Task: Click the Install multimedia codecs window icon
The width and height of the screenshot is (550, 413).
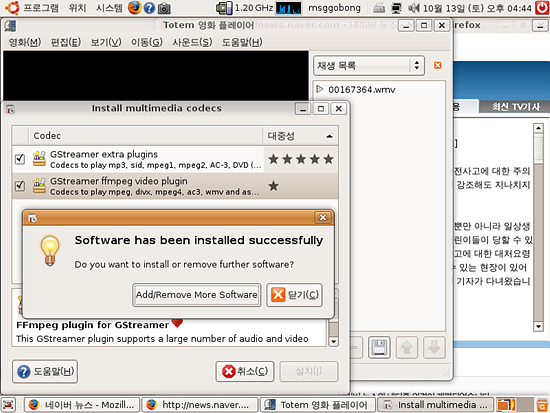Action: pyautogui.click(x=11, y=109)
